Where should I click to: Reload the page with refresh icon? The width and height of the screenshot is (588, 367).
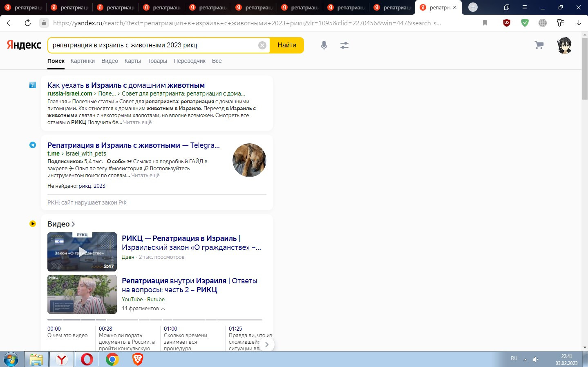[x=28, y=23]
